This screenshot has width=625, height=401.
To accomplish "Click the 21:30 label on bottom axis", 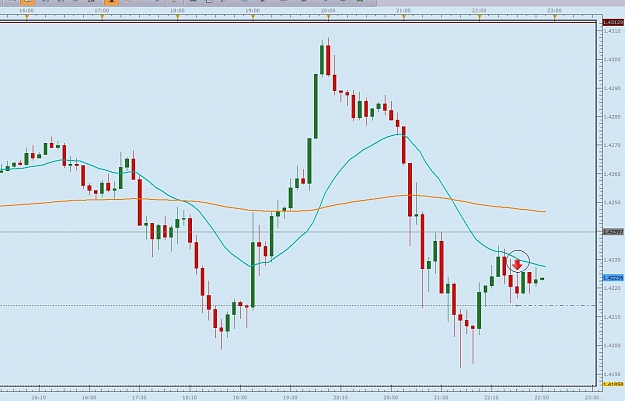I will coord(441,397).
